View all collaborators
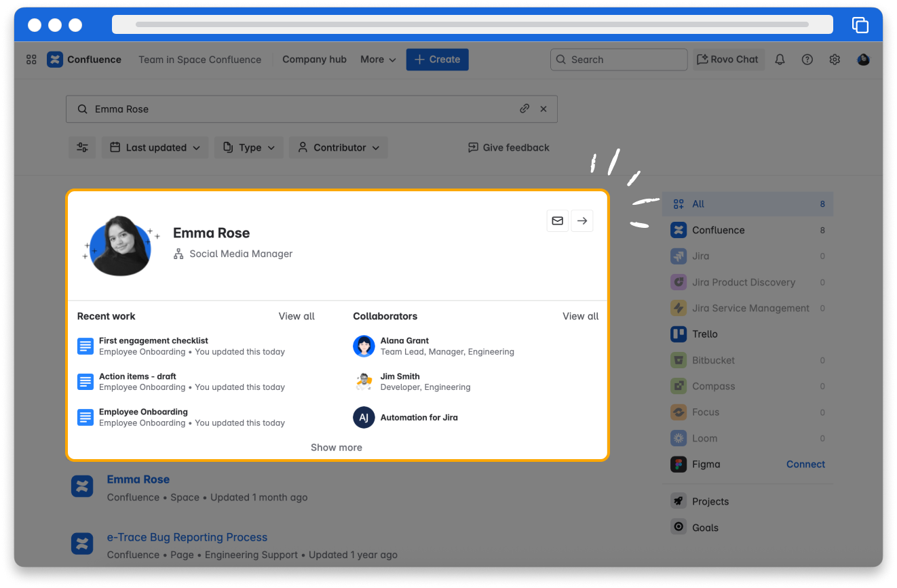Viewport: 897px width, 588px height. pos(581,316)
